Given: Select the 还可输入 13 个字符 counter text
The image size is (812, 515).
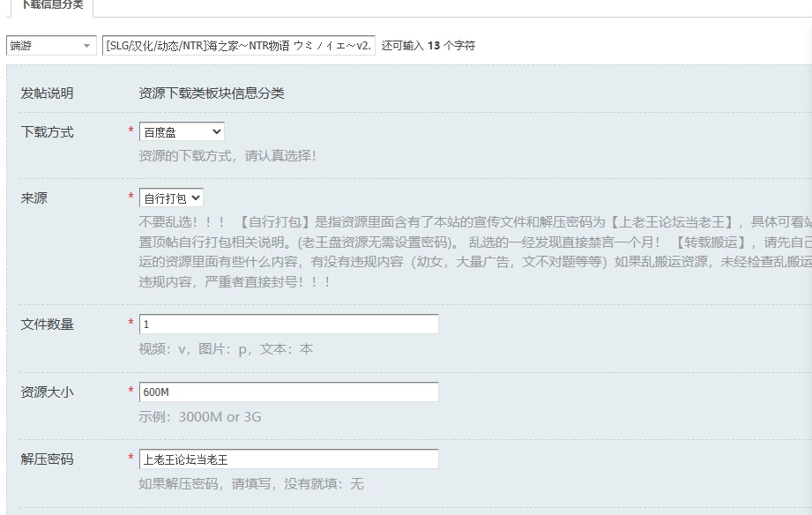Looking at the screenshot, I should 428,46.
